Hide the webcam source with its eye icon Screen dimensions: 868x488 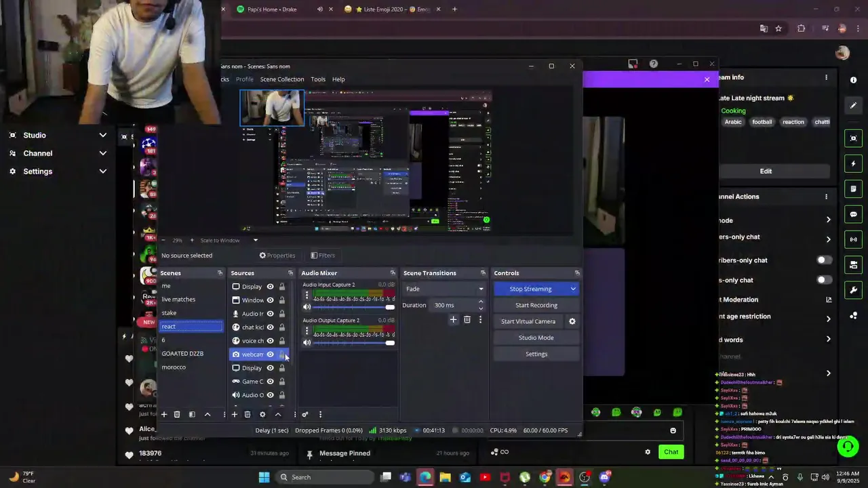270,354
